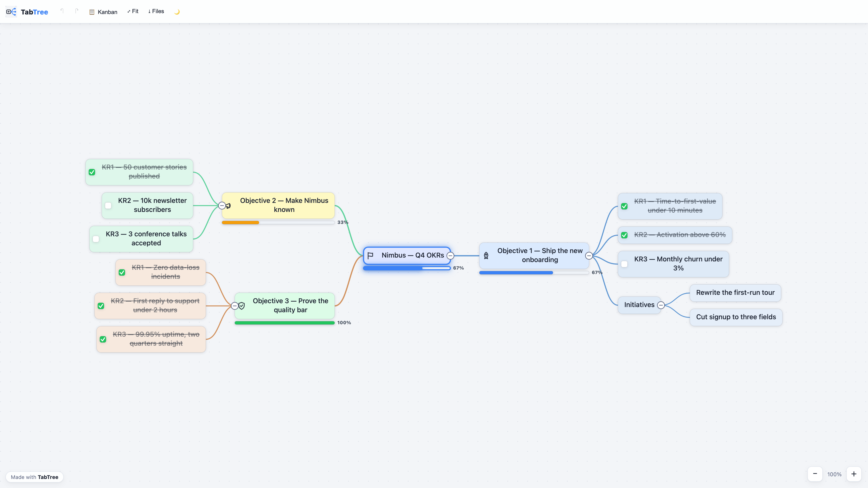This screenshot has height=488, width=868.
Task: Click the green Objective 3 progress bar
Action: [x=284, y=323]
